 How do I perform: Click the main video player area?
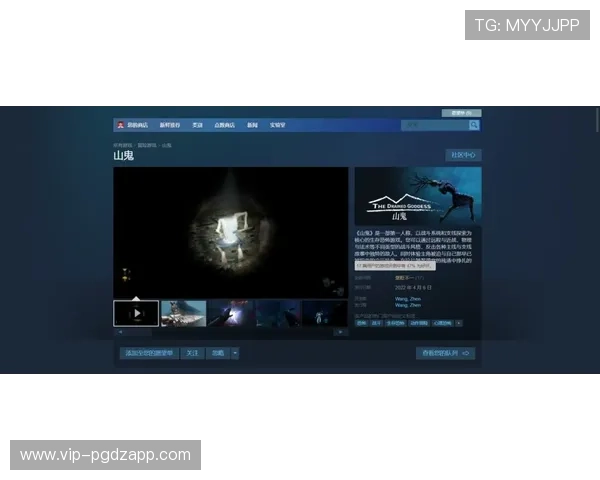(x=231, y=233)
